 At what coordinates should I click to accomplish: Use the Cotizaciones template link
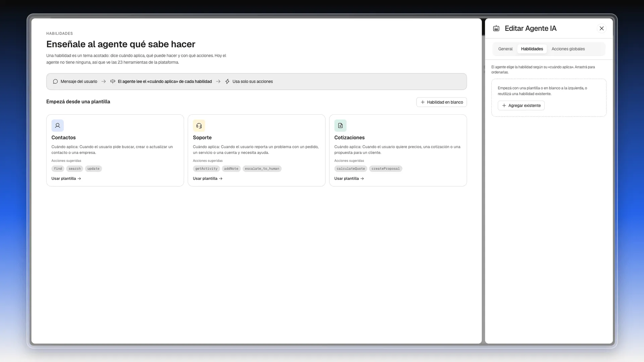[x=349, y=179]
